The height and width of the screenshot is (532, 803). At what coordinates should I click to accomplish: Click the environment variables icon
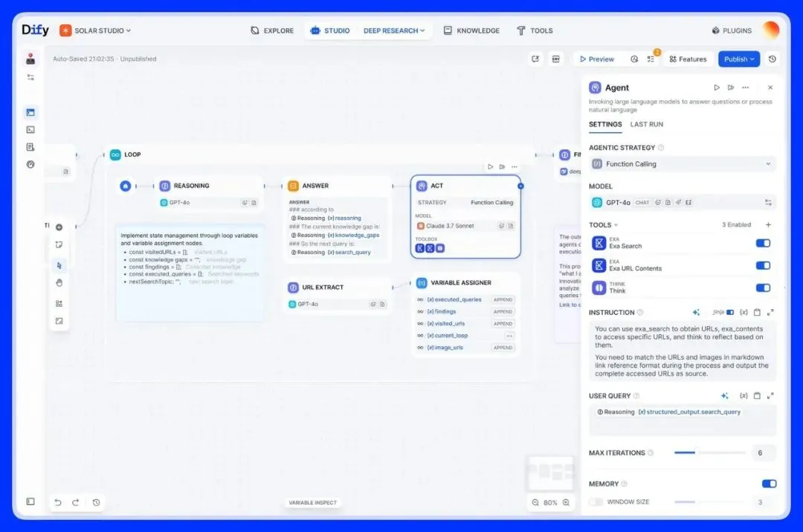point(555,59)
